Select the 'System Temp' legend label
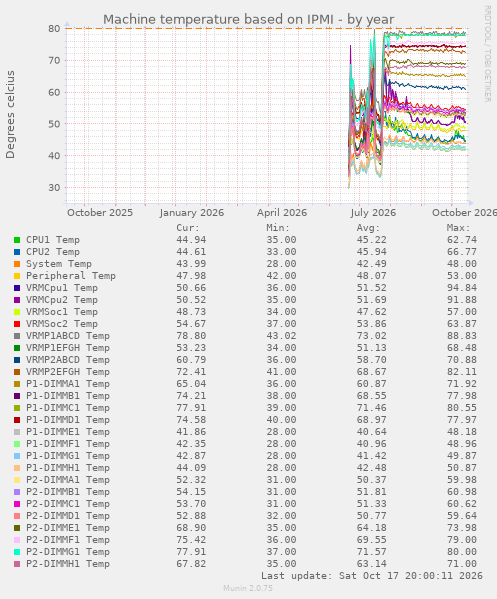 tap(59, 264)
